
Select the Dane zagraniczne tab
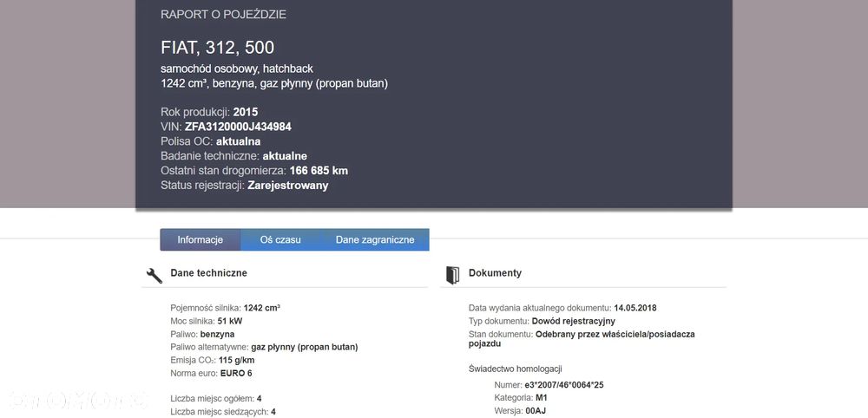[375, 239]
